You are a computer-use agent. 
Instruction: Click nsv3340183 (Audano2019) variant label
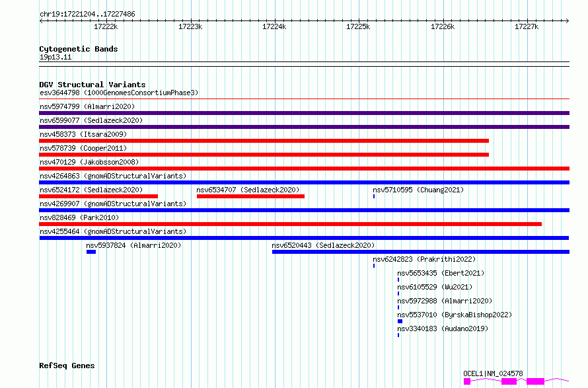(x=443, y=329)
